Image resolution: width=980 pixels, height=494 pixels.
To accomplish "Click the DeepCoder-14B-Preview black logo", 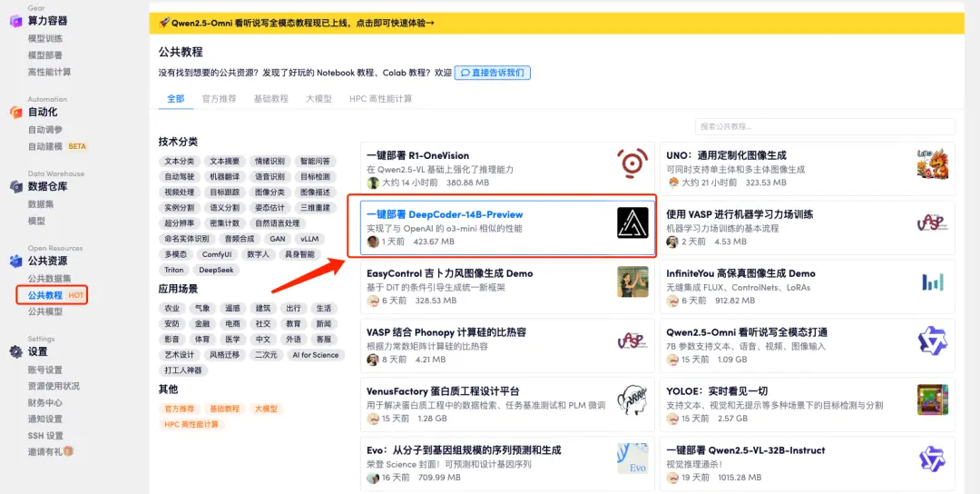I will 632,222.
